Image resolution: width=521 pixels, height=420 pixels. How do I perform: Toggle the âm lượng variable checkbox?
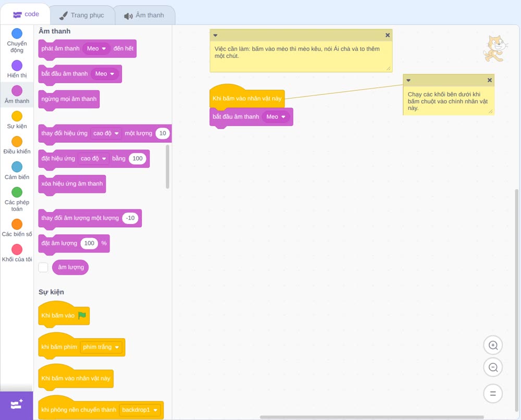click(43, 267)
